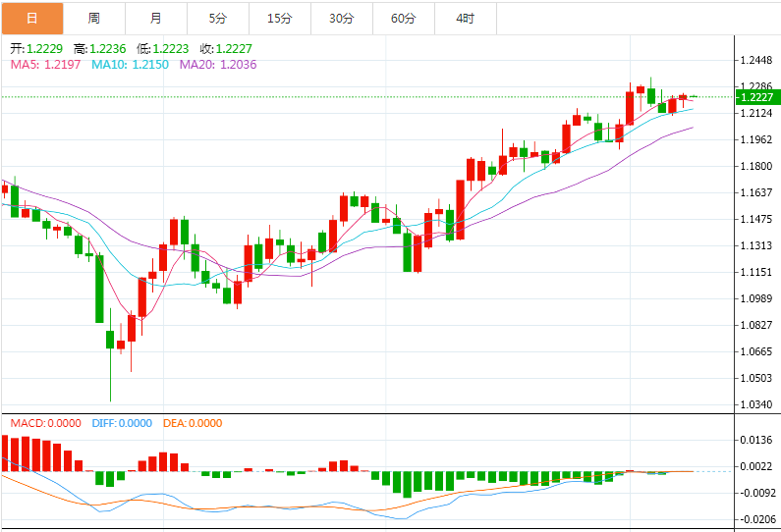Open the 4时 timeframe tab
Screen dimensions: 781x532
[466, 19]
